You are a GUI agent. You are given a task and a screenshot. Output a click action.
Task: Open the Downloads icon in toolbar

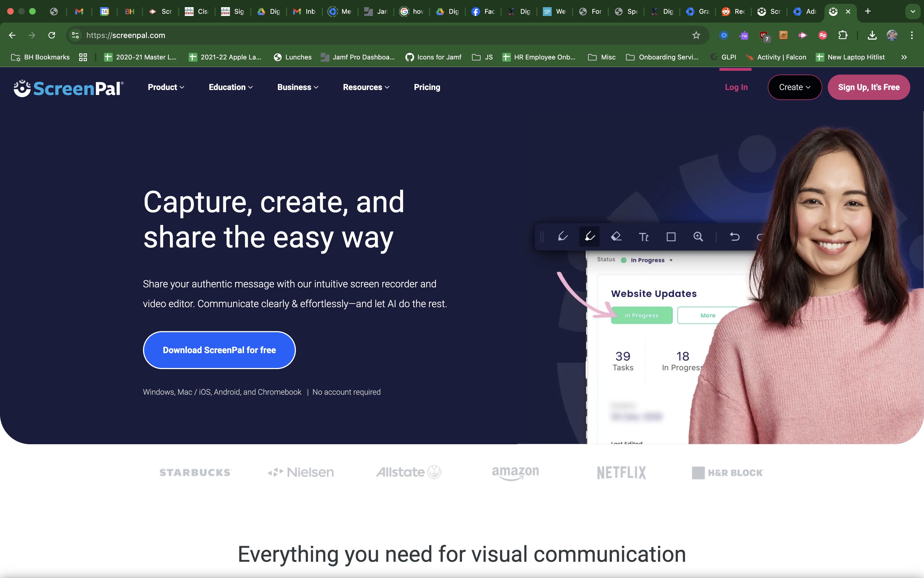pos(872,35)
